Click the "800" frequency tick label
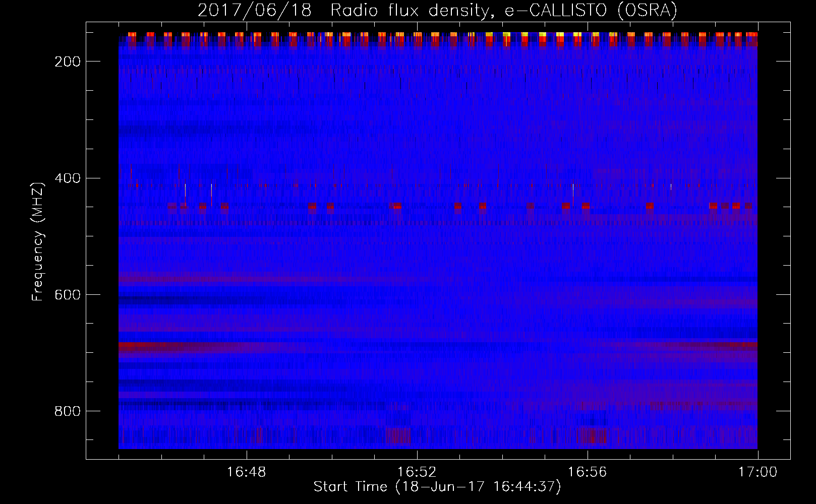This screenshot has height=504, width=816. point(68,411)
